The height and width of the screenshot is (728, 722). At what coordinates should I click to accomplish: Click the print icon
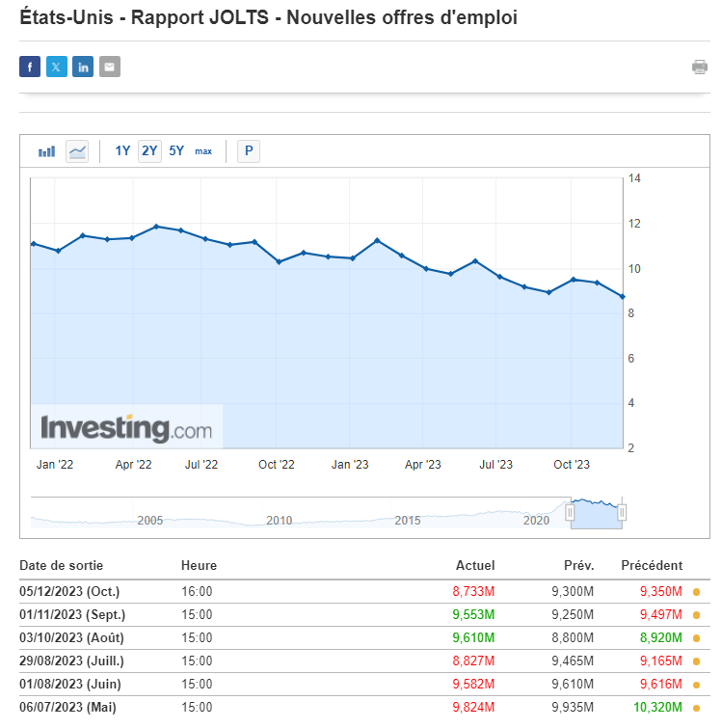pos(700,67)
